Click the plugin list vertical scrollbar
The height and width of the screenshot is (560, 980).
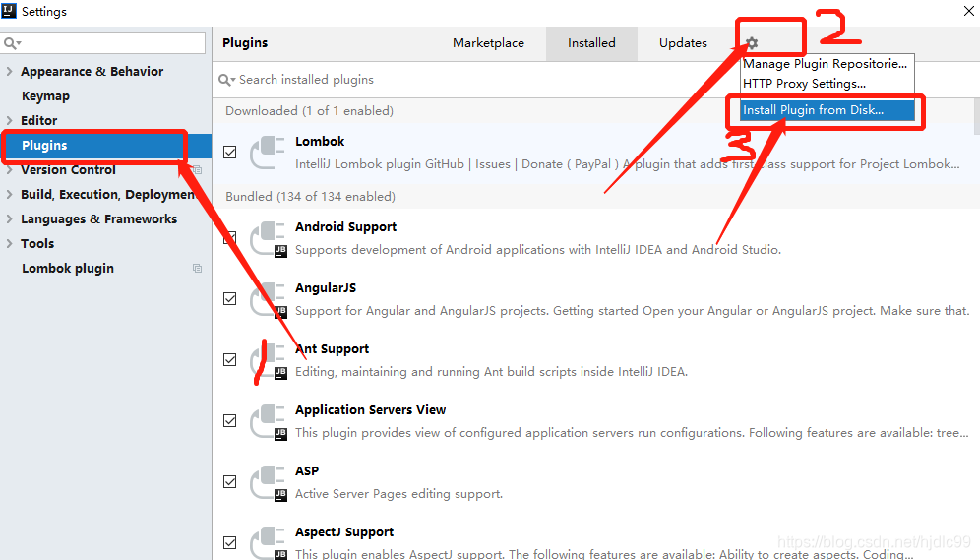[x=976, y=115]
